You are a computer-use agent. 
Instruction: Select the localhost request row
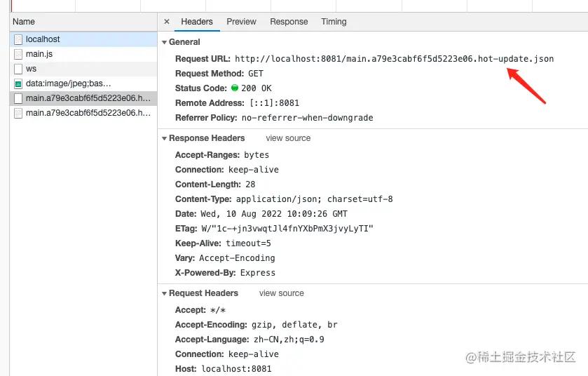click(83, 39)
